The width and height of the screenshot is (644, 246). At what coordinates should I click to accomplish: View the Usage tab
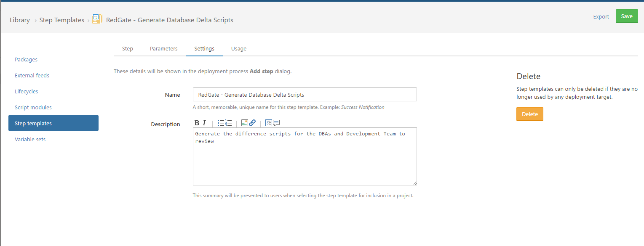239,49
